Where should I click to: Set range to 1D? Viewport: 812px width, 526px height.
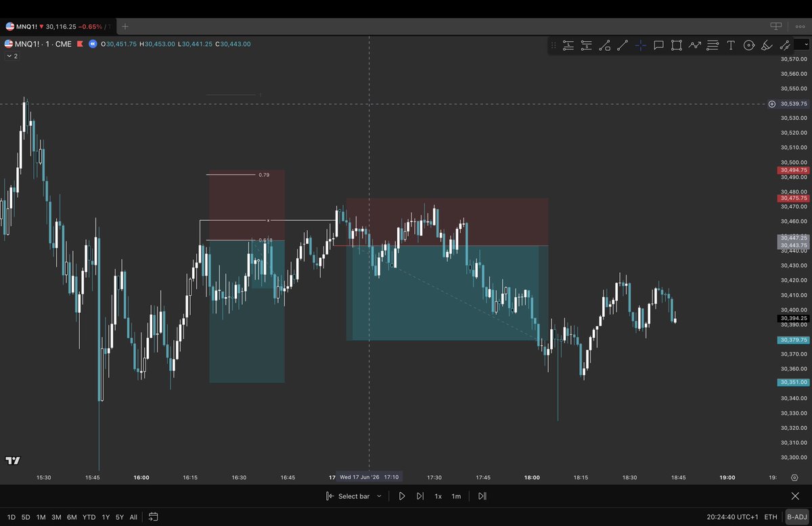tap(11, 517)
